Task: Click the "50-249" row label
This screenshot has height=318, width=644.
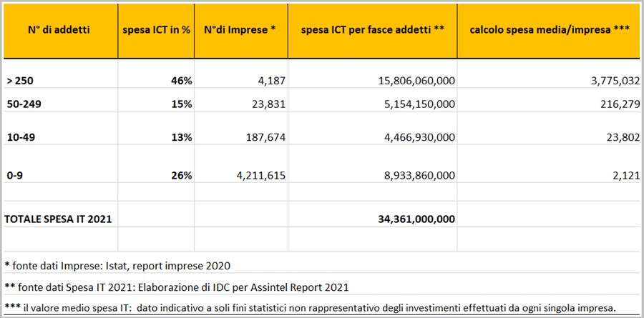Action: (24, 104)
